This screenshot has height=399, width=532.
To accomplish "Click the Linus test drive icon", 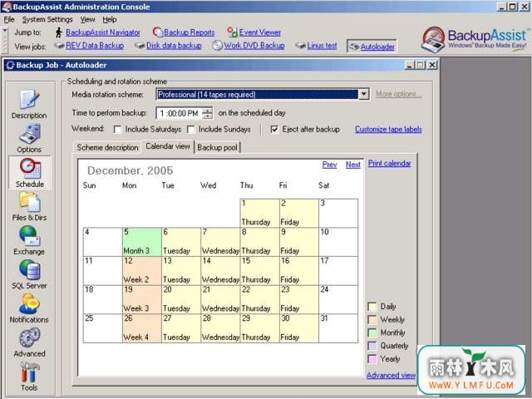I will pyautogui.click(x=301, y=46).
